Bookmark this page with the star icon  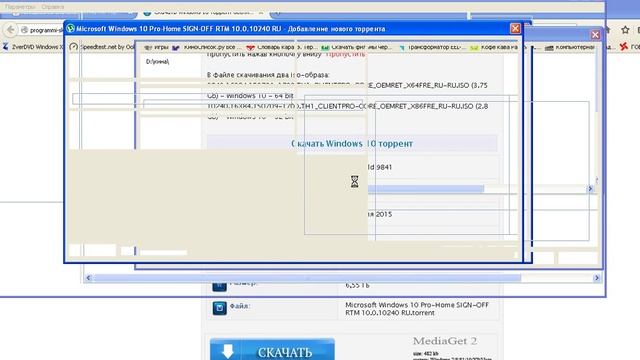point(625,30)
